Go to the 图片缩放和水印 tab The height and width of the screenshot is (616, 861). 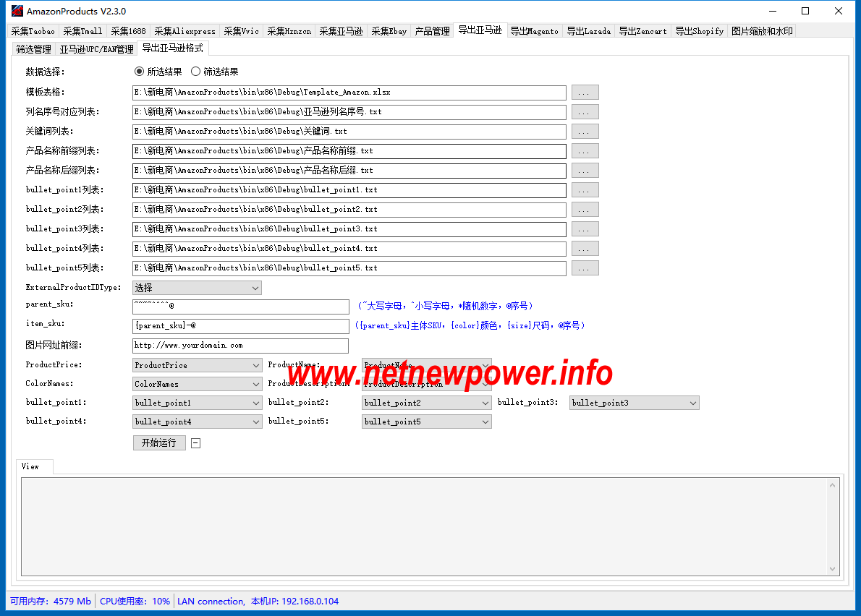[763, 31]
